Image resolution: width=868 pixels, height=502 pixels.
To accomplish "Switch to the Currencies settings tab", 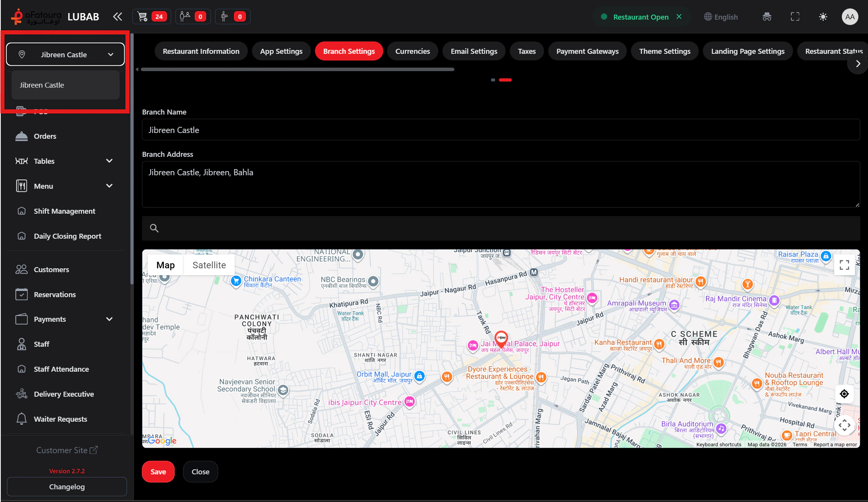I will click(412, 51).
